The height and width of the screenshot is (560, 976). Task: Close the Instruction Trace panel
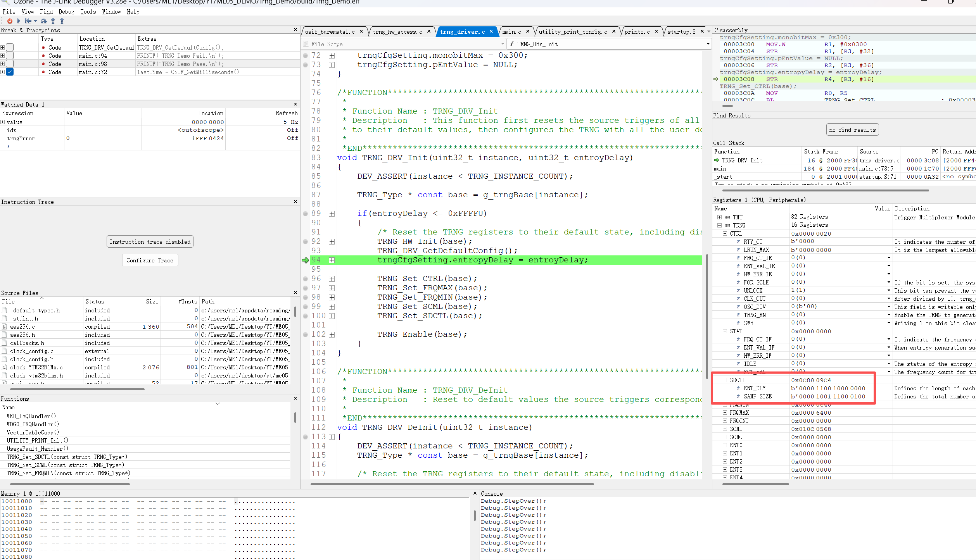(295, 202)
